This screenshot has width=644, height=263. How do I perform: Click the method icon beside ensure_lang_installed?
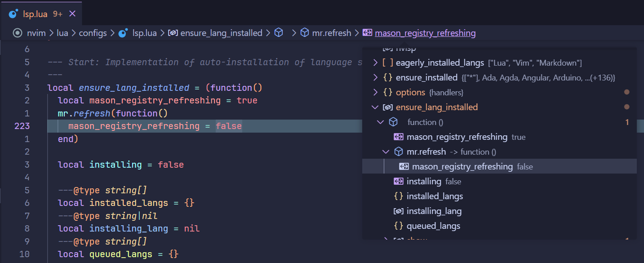tap(387, 107)
